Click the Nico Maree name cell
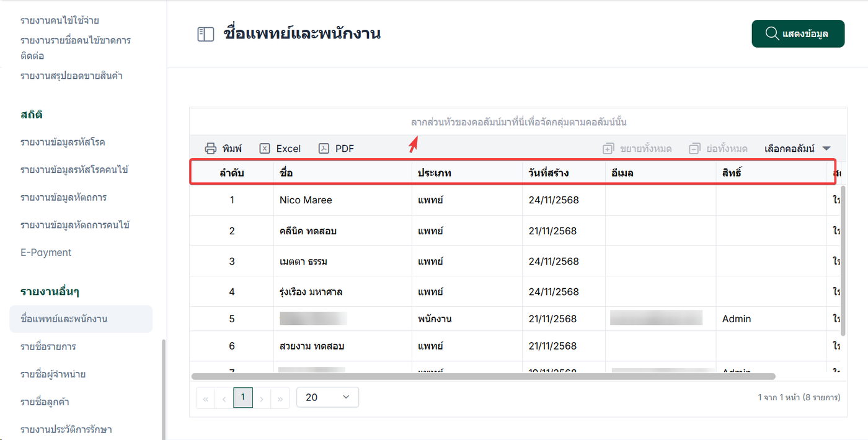 pos(306,200)
